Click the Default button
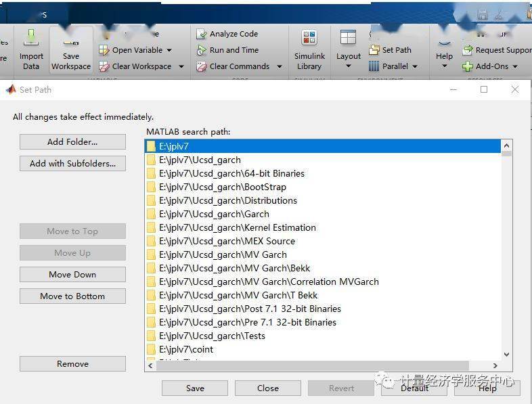This screenshot has height=404, width=532. [x=414, y=388]
